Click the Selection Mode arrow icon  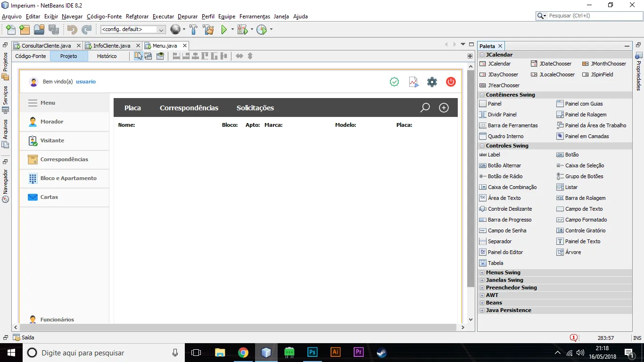coord(138,56)
